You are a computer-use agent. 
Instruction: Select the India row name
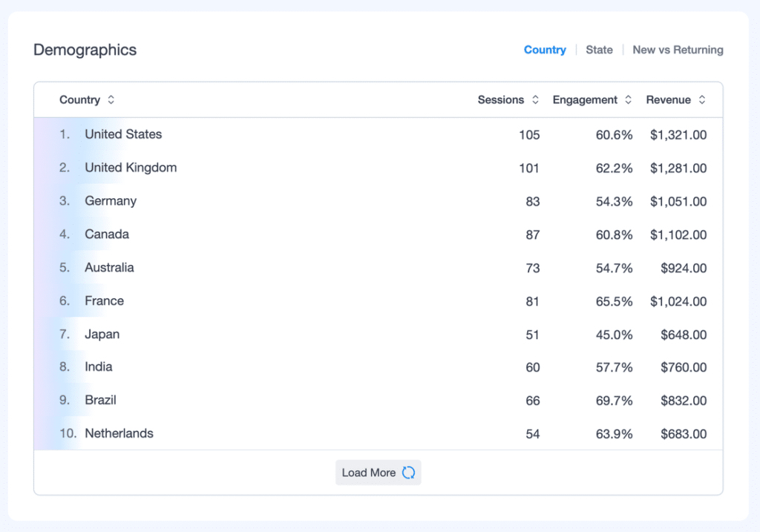(99, 367)
